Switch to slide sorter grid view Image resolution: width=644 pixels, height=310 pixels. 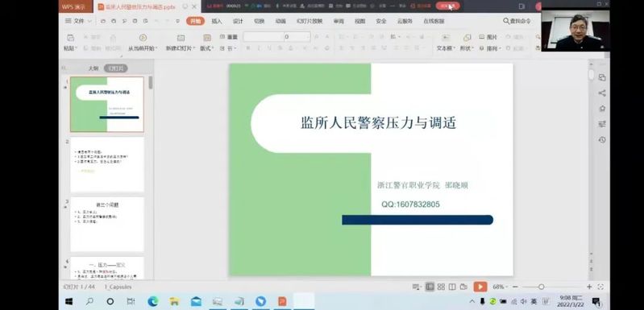(441, 287)
